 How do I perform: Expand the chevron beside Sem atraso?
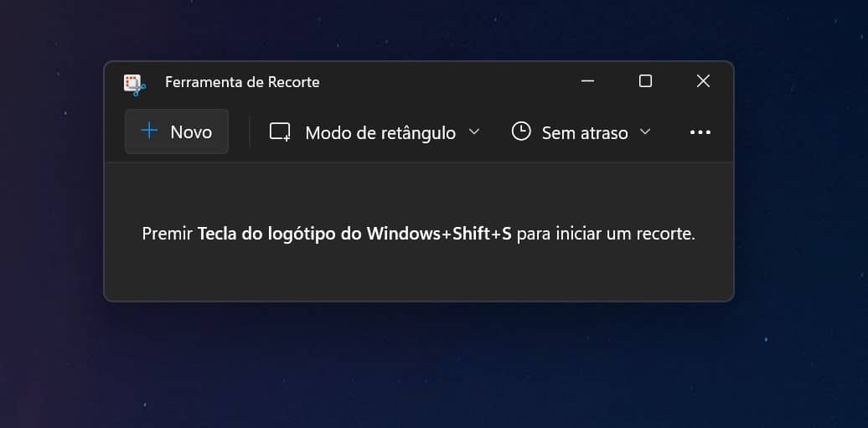pos(645,131)
